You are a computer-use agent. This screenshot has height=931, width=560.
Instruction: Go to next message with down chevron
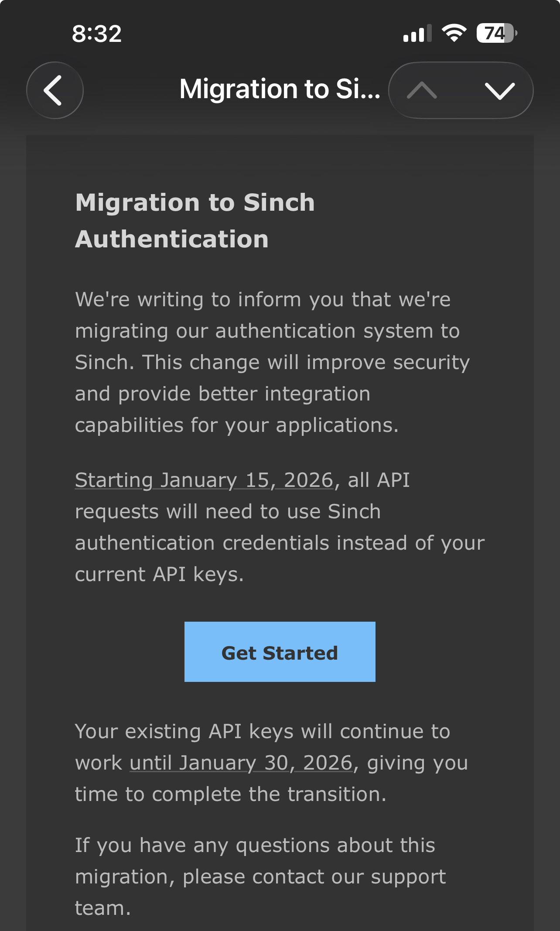(499, 90)
